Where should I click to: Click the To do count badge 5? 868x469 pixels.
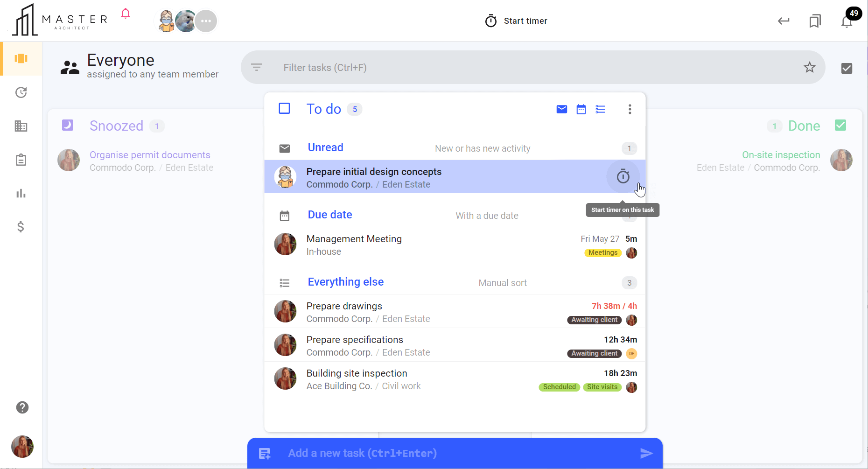click(355, 109)
